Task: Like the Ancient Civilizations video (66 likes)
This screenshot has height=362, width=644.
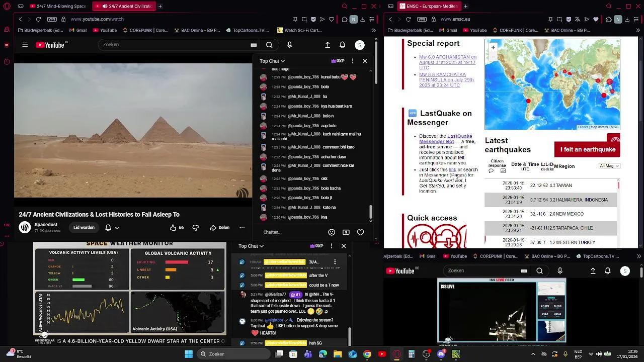Action: 176,227
